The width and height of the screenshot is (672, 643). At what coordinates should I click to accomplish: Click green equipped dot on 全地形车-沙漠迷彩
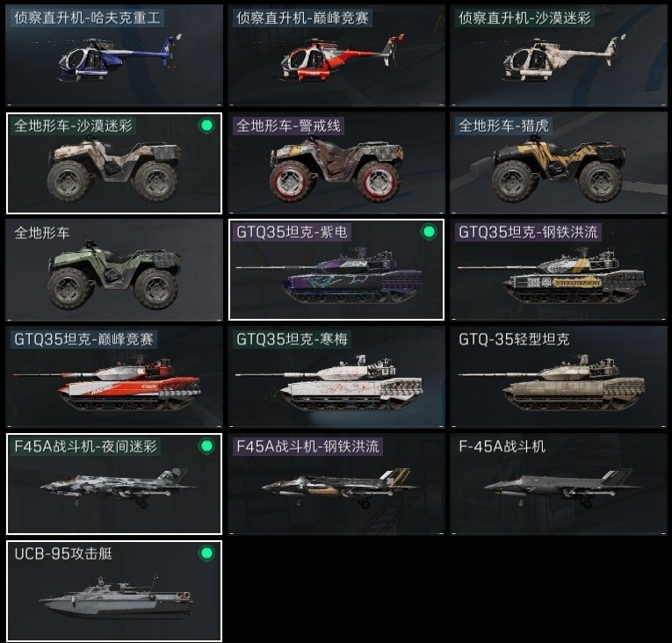click(206, 126)
